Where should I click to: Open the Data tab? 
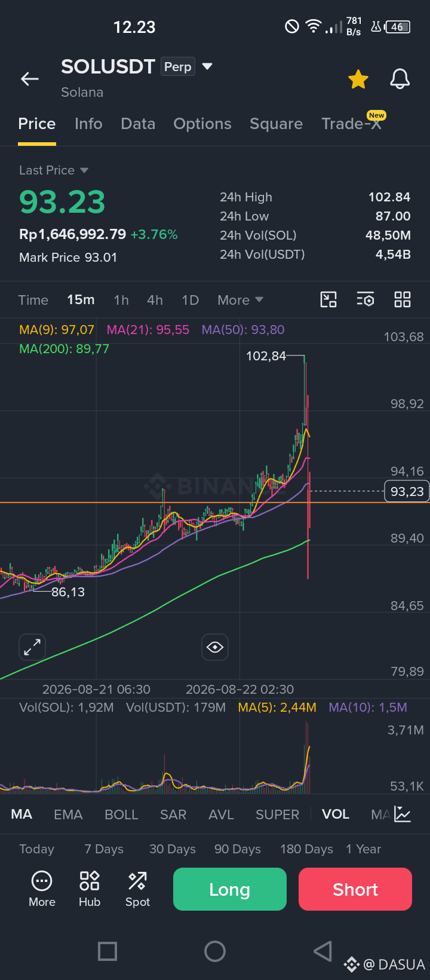point(138,124)
